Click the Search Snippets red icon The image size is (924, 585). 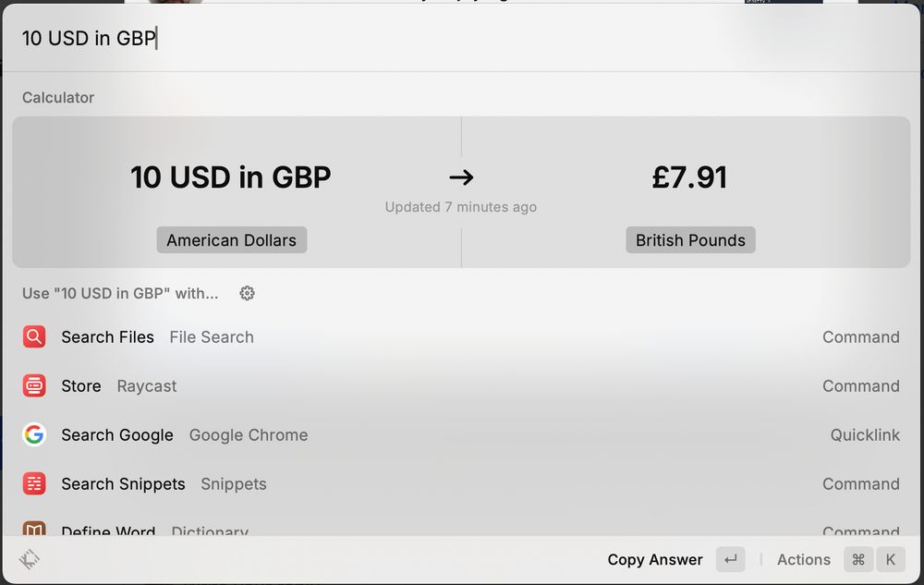(x=34, y=483)
